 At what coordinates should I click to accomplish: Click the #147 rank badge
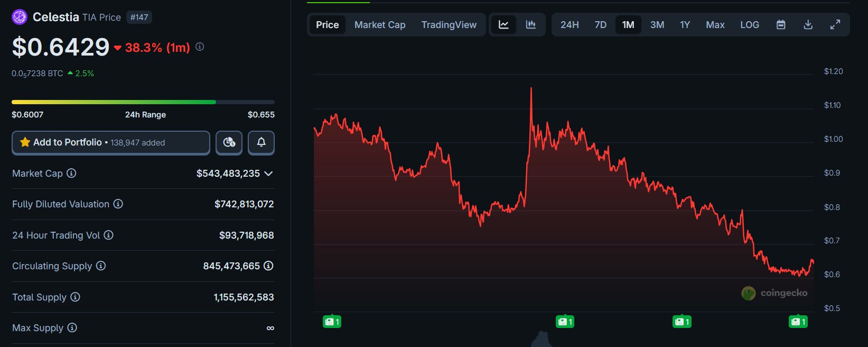click(139, 17)
